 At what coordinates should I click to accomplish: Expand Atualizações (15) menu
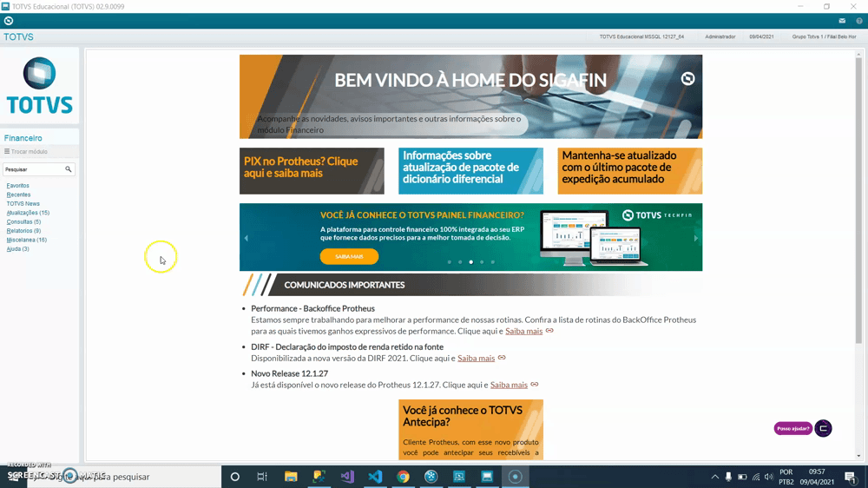coord(28,213)
